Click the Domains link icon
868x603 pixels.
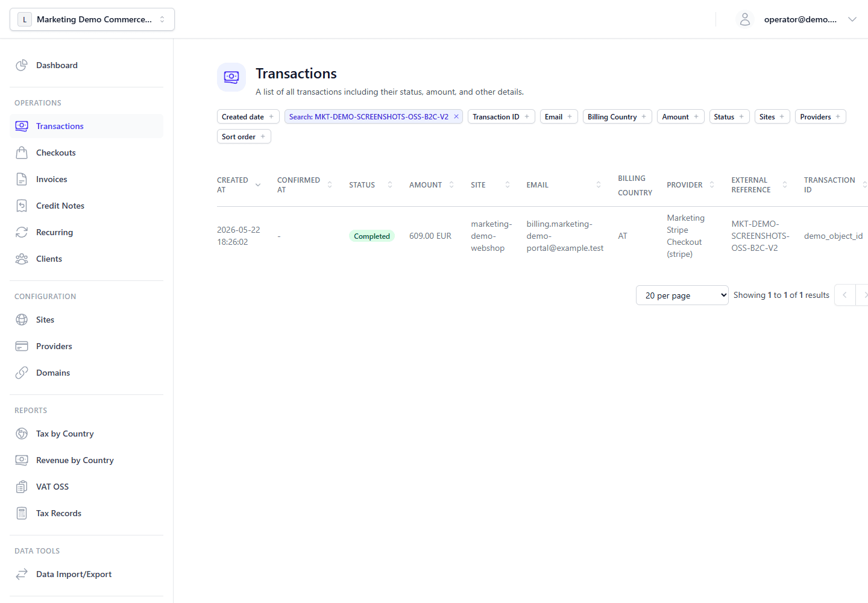click(22, 373)
